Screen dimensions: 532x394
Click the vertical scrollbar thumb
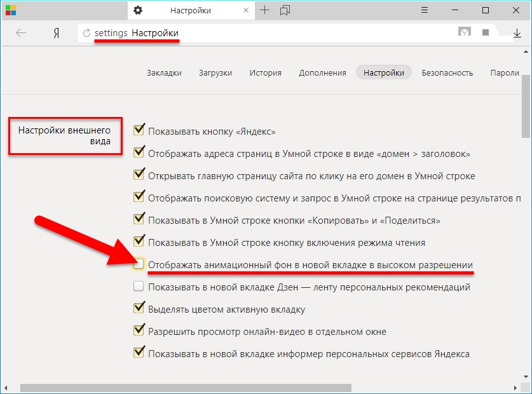click(526, 106)
